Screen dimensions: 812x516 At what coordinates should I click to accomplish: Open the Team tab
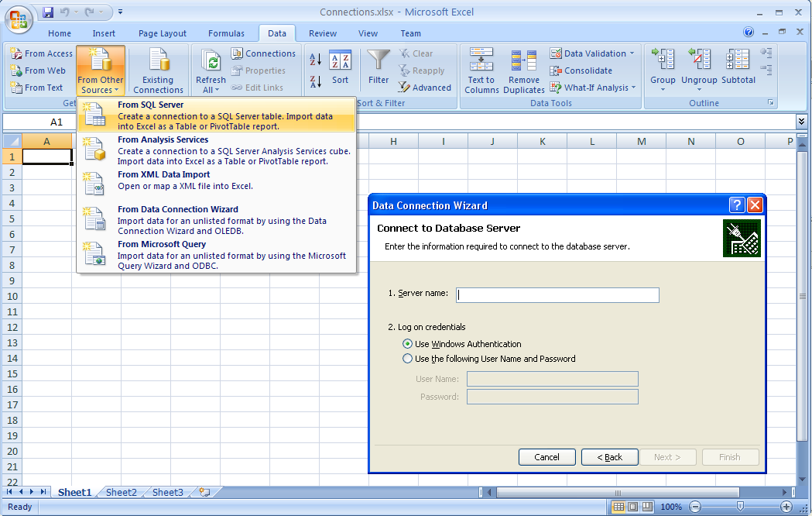[x=411, y=33]
